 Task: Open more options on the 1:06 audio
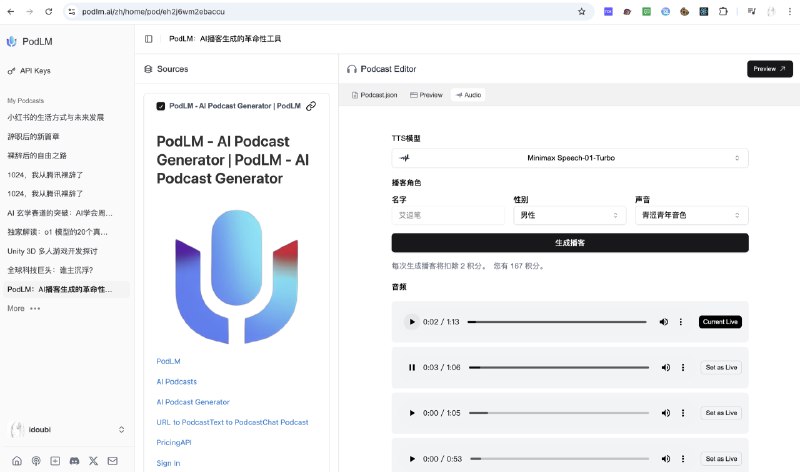click(x=683, y=367)
